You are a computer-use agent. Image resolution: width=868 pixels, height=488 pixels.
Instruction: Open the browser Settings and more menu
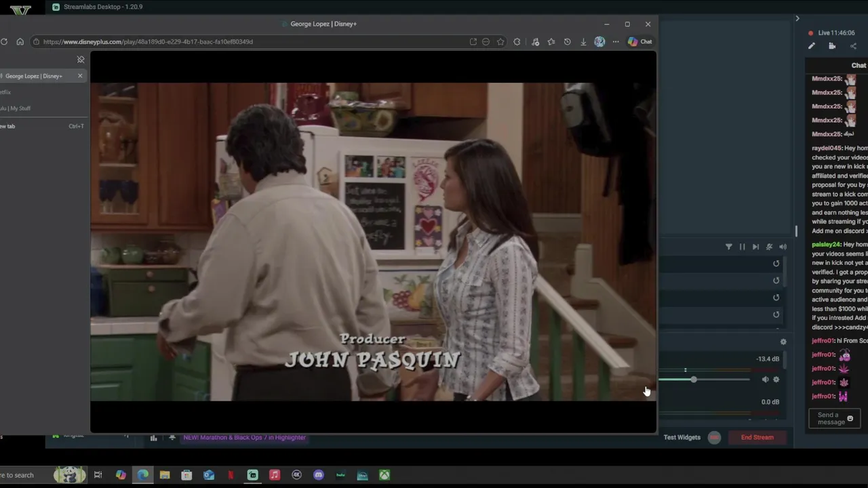tap(616, 42)
